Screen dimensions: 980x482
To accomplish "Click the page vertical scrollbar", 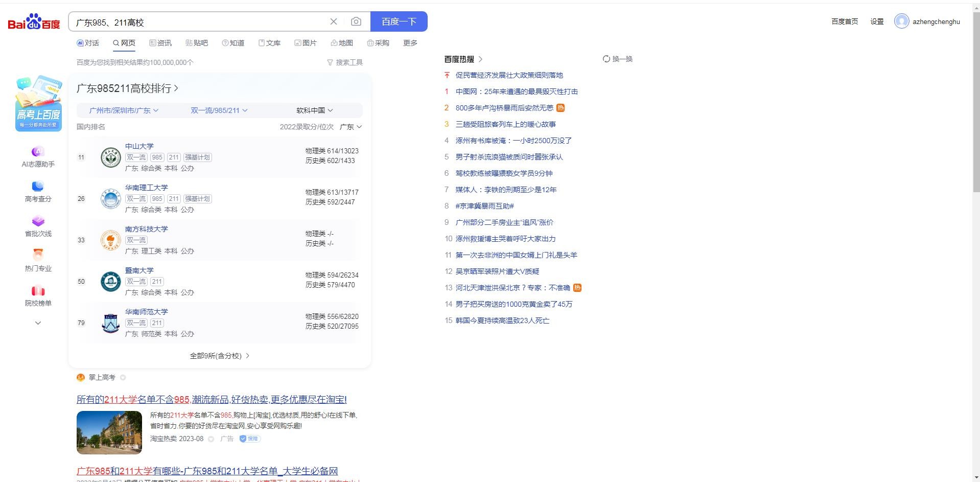I will point(976,102).
